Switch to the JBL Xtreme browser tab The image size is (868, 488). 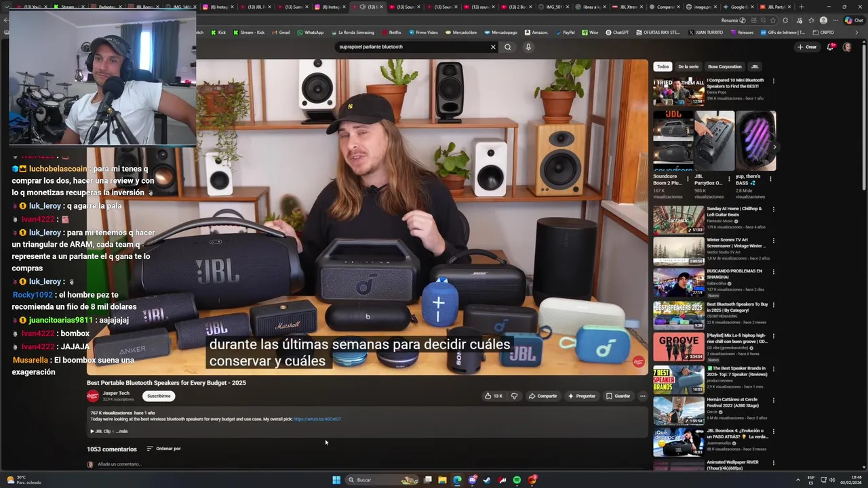(627, 7)
